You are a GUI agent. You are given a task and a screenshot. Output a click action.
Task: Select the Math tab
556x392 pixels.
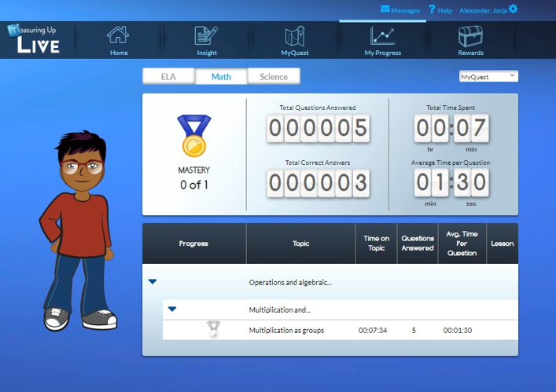click(x=221, y=76)
